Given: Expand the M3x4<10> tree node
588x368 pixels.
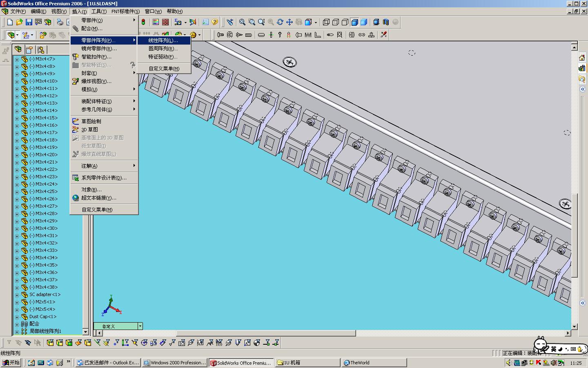Looking at the screenshot, I should click(x=17, y=81).
